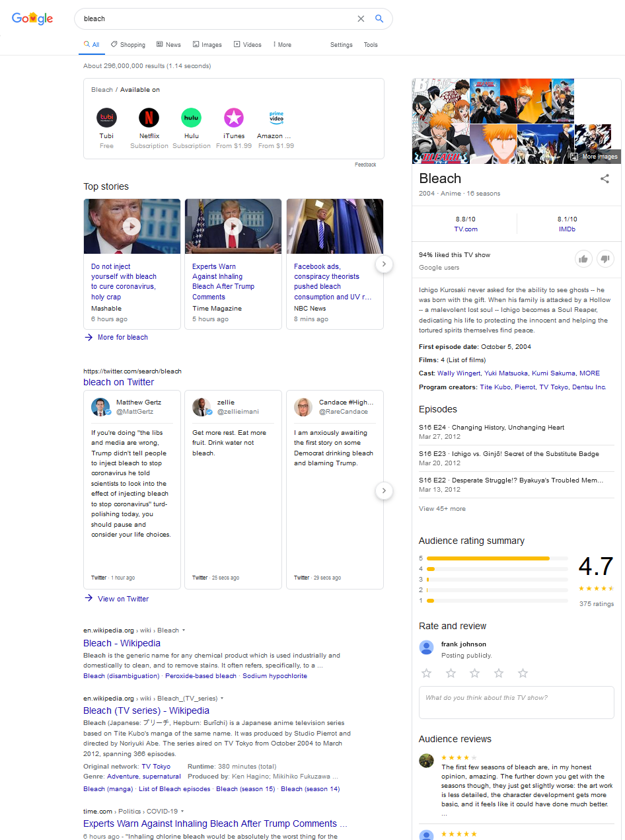625x840 pixels.
Task: Play the Mashable top story video
Action: pos(131,226)
